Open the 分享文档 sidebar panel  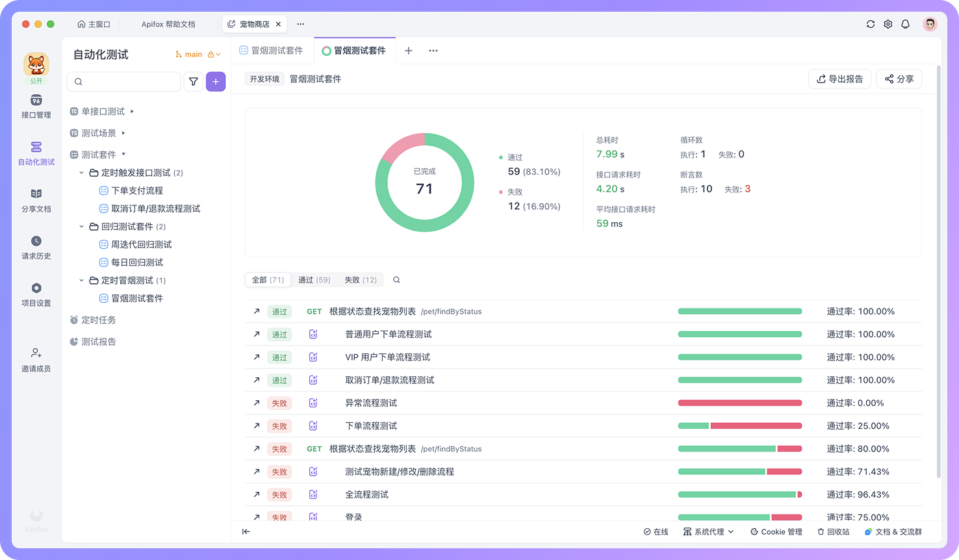point(36,200)
